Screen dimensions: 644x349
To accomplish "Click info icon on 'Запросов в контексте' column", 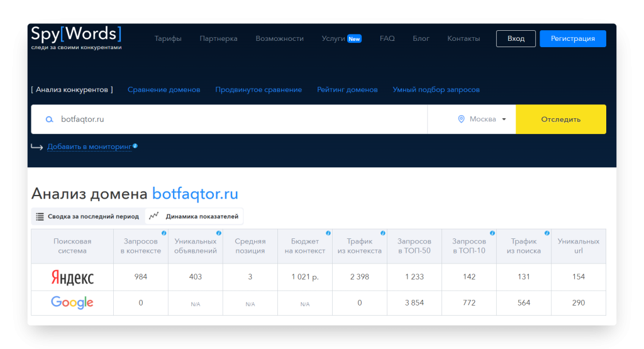I will pyautogui.click(x=164, y=233).
